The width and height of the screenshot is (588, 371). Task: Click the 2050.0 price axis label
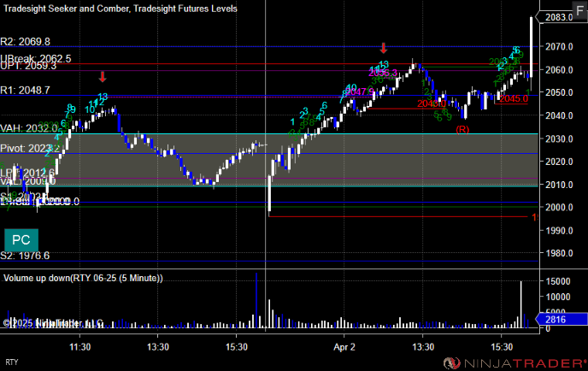[x=559, y=92]
